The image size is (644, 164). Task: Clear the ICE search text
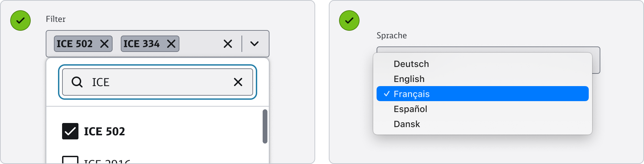pyautogui.click(x=238, y=82)
